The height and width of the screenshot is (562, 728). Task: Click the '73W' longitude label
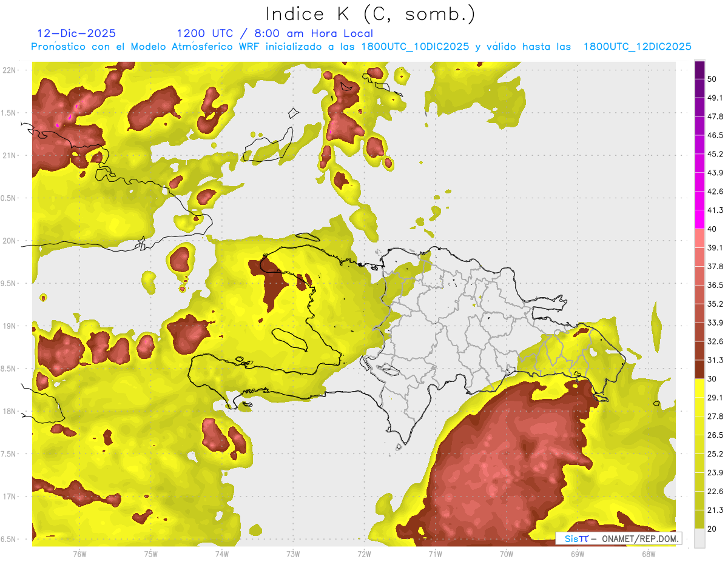[x=293, y=554]
